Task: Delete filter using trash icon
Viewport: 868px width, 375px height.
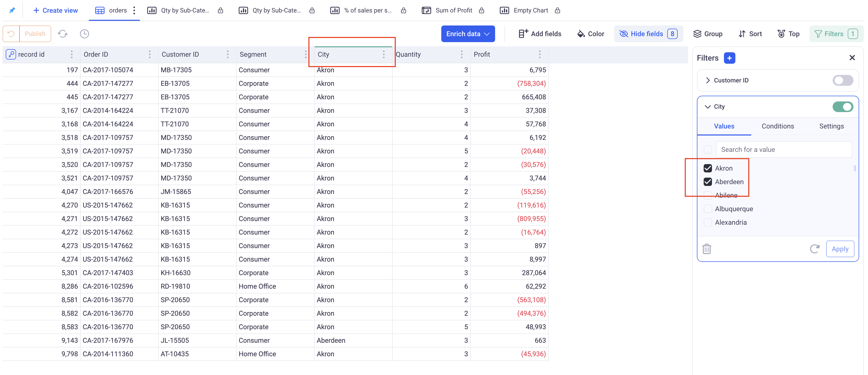Action: click(707, 249)
